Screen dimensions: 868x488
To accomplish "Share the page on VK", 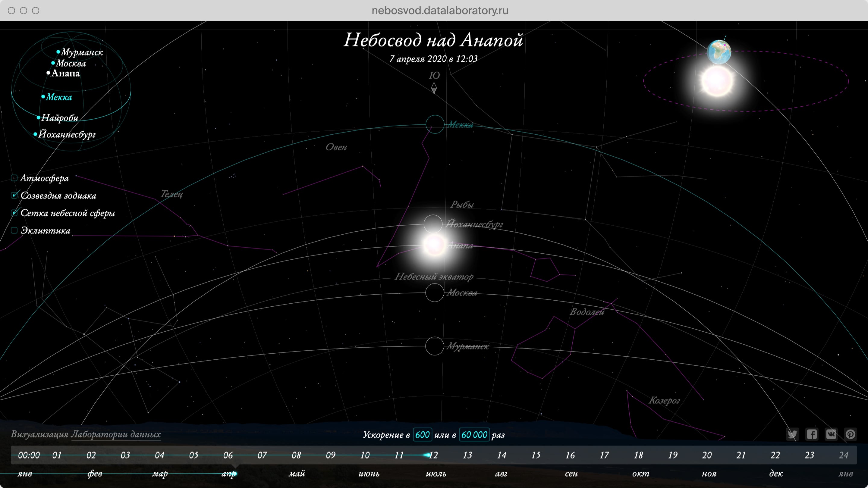I will tap(831, 434).
